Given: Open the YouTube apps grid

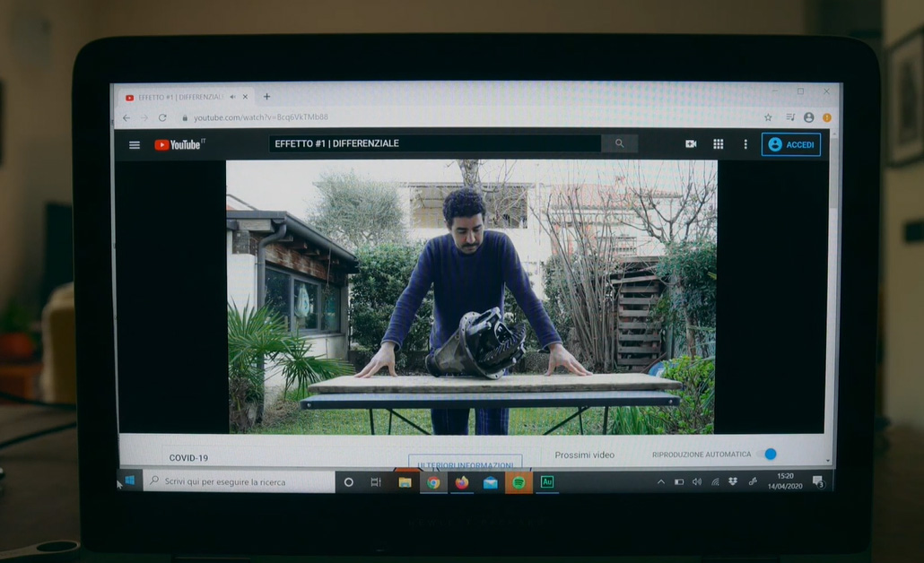Looking at the screenshot, I should coord(718,143).
